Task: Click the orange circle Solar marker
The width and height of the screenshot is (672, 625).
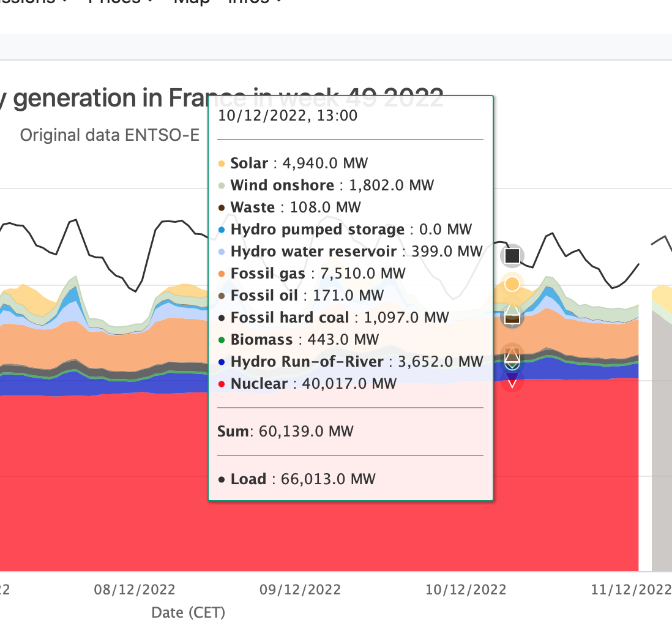Action: pyautogui.click(x=512, y=284)
